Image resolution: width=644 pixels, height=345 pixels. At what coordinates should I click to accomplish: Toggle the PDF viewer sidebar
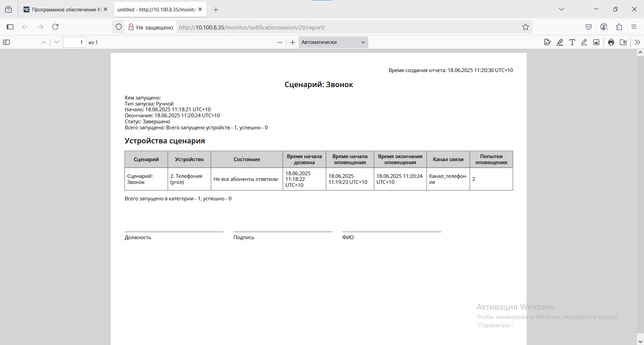coord(6,42)
